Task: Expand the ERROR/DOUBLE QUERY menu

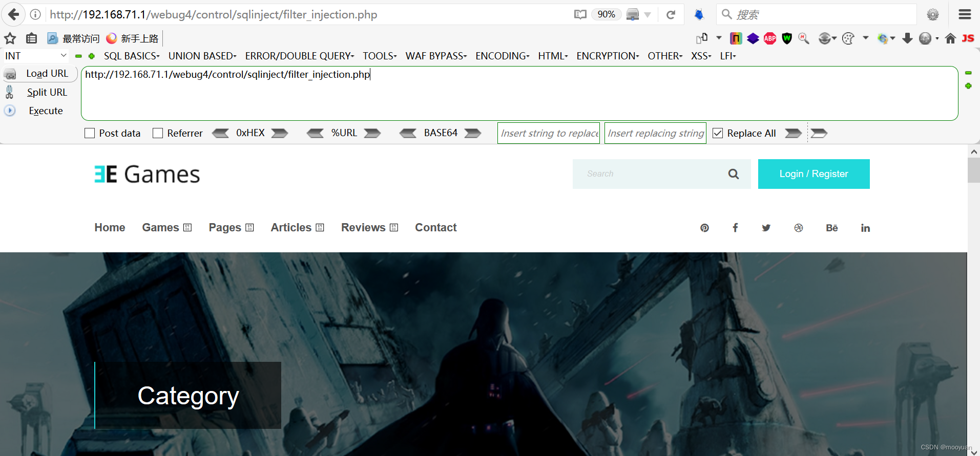Action: [x=300, y=56]
